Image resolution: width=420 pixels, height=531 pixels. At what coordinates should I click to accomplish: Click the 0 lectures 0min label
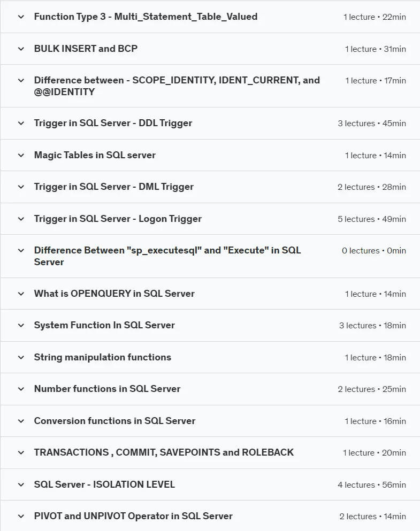[x=374, y=251]
